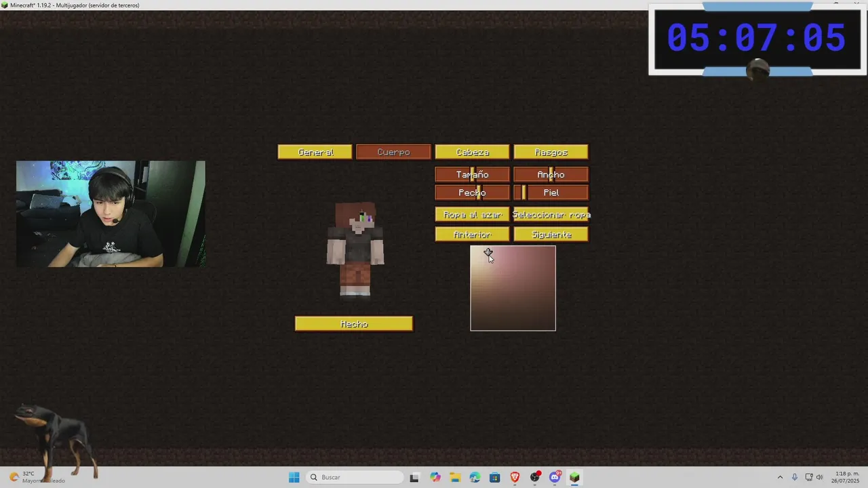Click the Piel slider
Image resolution: width=868 pixels, height=488 pixels.
click(551, 192)
